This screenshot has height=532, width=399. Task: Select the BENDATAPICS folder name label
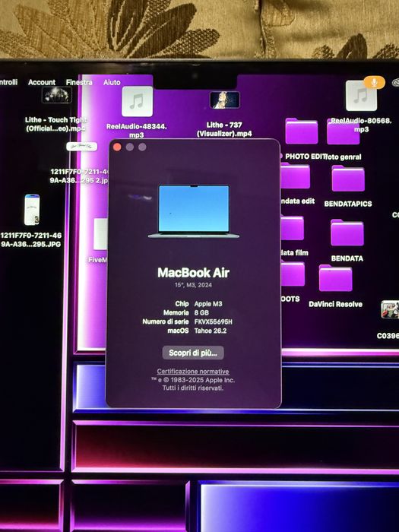click(x=348, y=204)
